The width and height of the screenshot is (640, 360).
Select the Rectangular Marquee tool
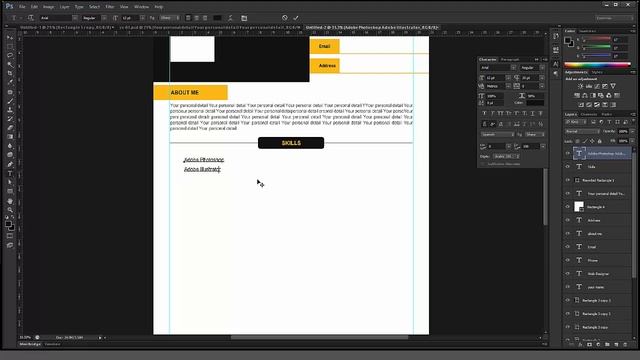click(10, 47)
